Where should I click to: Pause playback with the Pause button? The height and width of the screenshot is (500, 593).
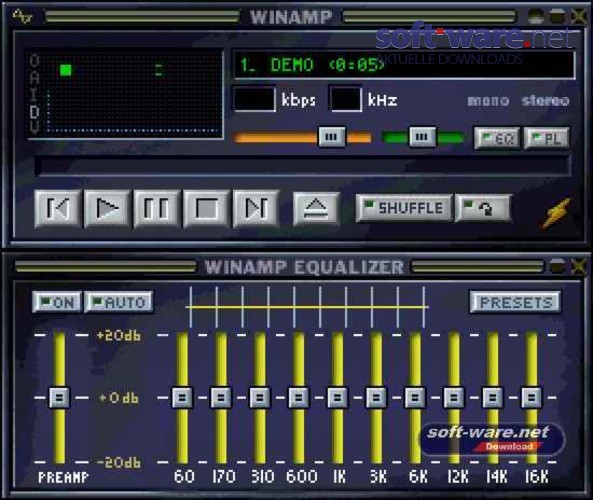tap(156, 208)
